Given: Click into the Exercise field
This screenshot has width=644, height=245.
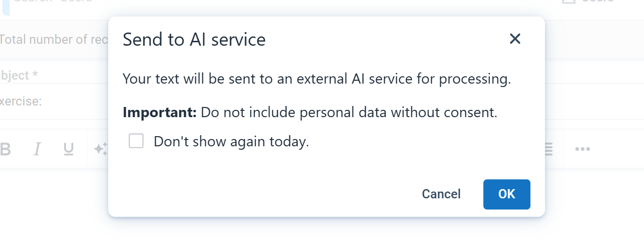Looking at the screenshot, I should tap(53, 102).
